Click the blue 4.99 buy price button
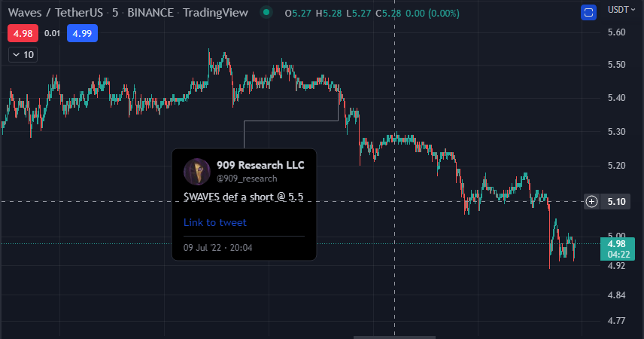Screen dimensions: 644x339 click(x=82, y=33)
